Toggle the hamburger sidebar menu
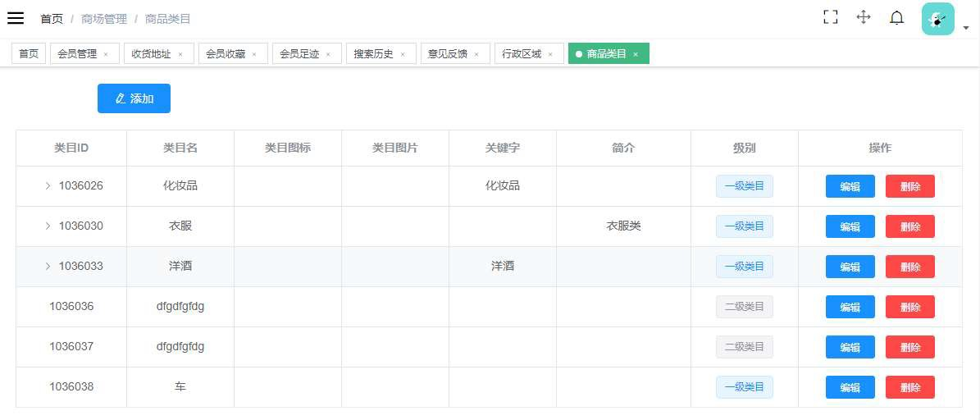Viewport: 980px width, 420px height. [16, 18]
